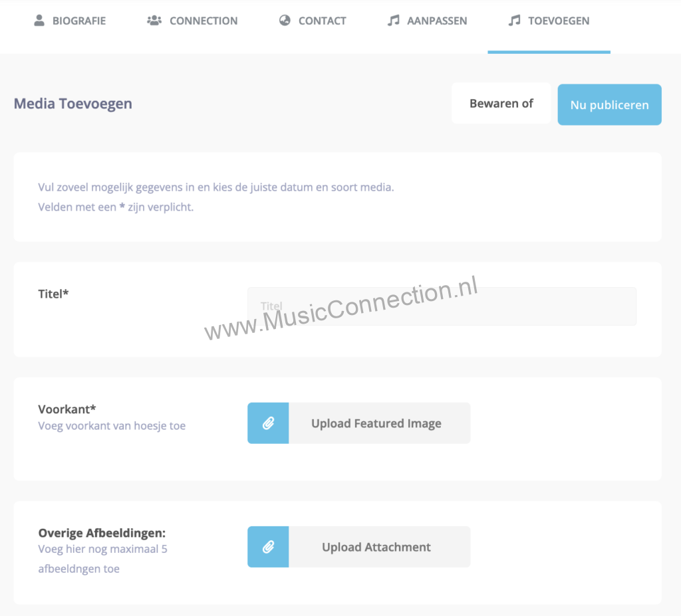The image size is (681, 616).
Task: Focus the Titel text input field
Action: 442,306
